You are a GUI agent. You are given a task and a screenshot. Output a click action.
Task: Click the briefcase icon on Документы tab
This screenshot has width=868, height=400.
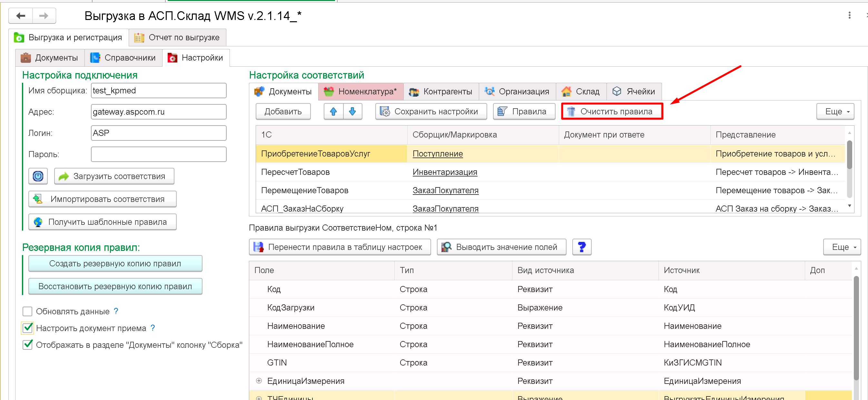25,58
